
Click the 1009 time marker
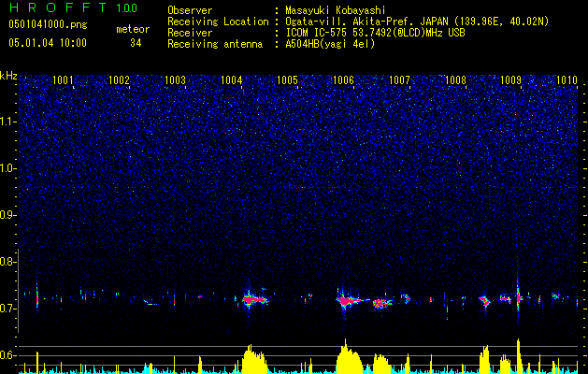pyautogui.click(x=510, y=79)
